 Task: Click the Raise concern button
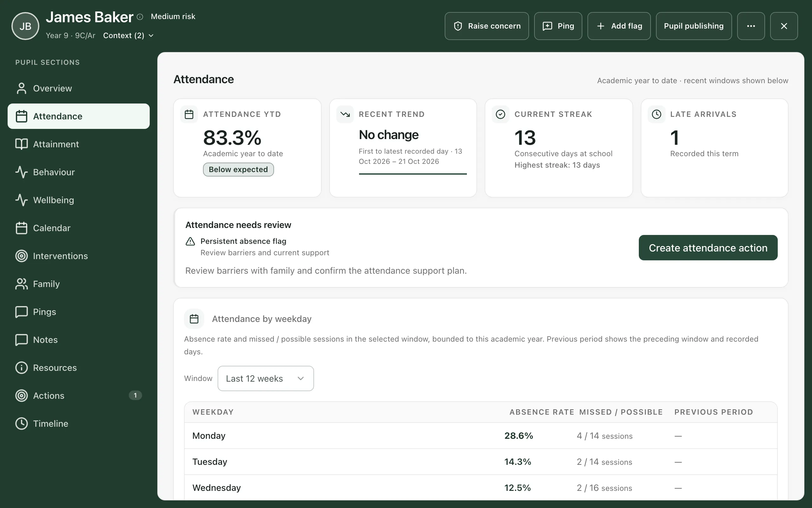point(487,26)
